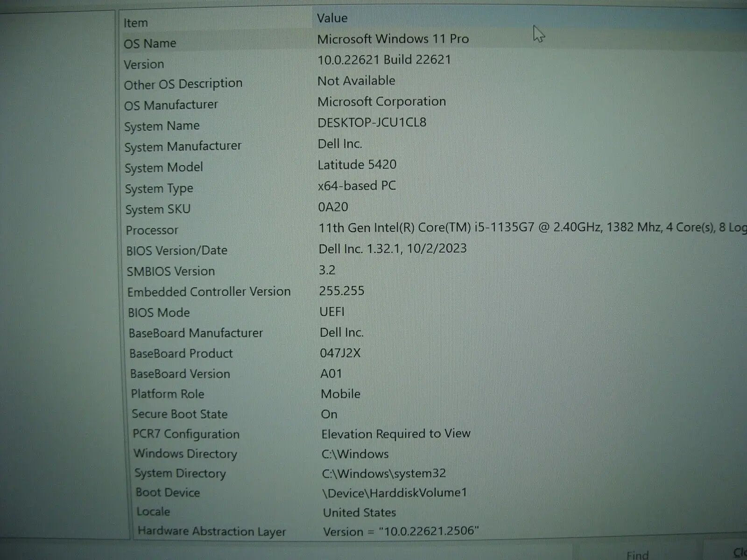Select the BaseBoard Product row label

181,354
